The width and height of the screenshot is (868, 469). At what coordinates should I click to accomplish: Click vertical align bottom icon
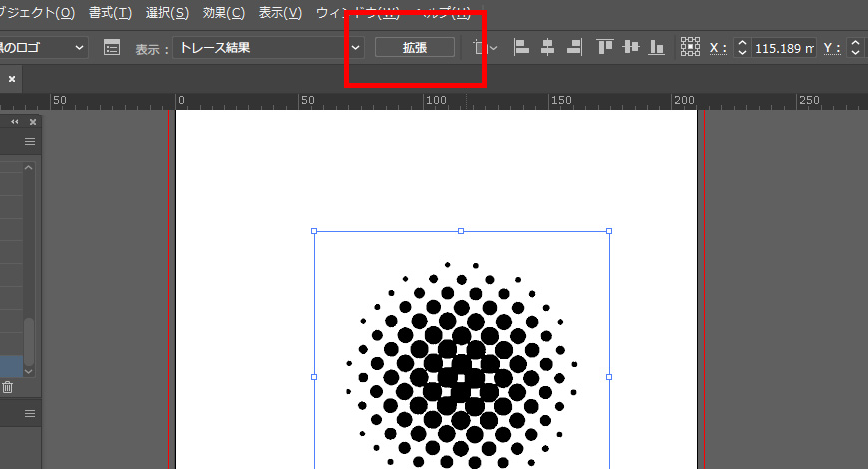click(x=656, y=47)
